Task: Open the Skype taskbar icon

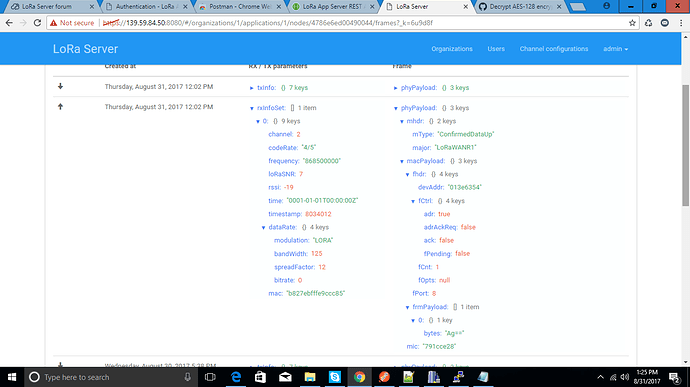Action: pos(335,377)
